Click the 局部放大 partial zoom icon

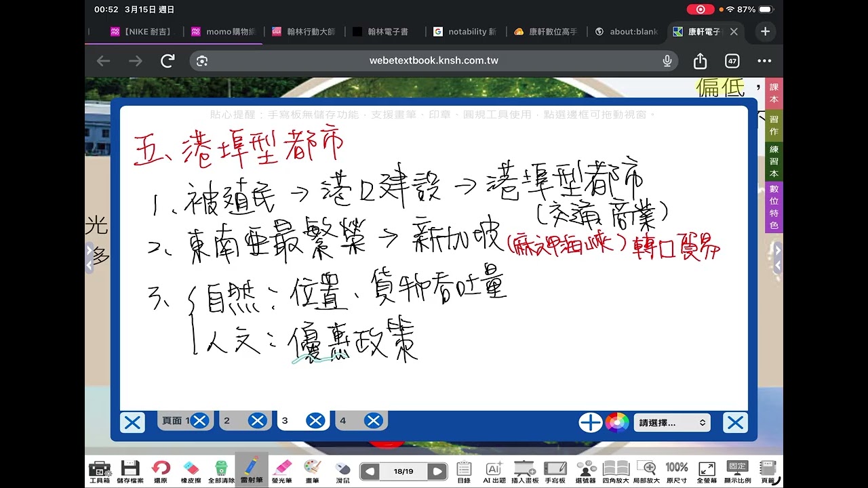[646, 471]
